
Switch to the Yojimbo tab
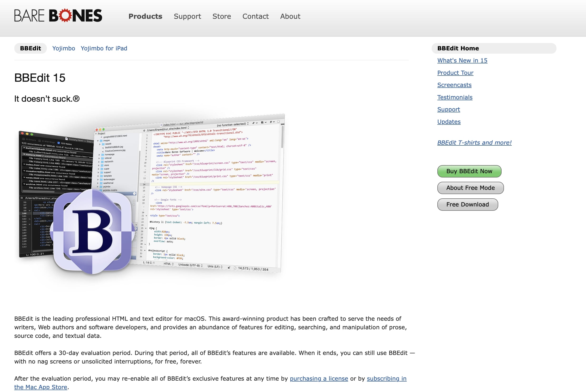point(63,48)
